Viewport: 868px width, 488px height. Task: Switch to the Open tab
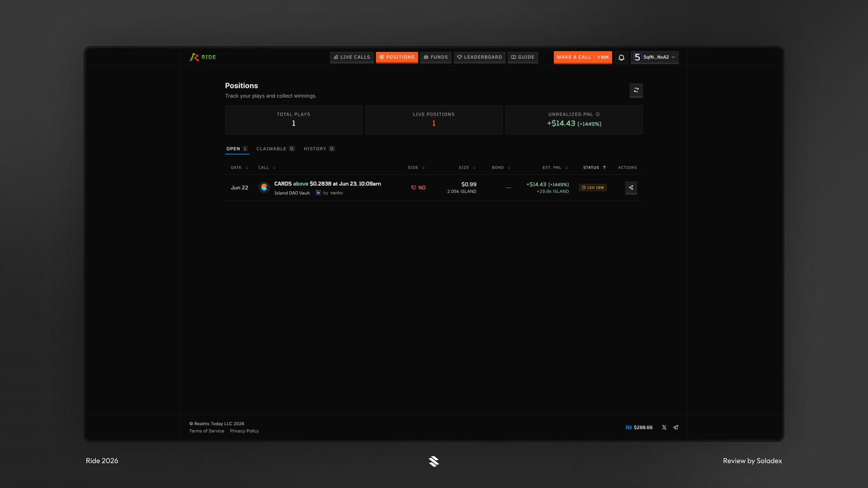coord(237,149)
